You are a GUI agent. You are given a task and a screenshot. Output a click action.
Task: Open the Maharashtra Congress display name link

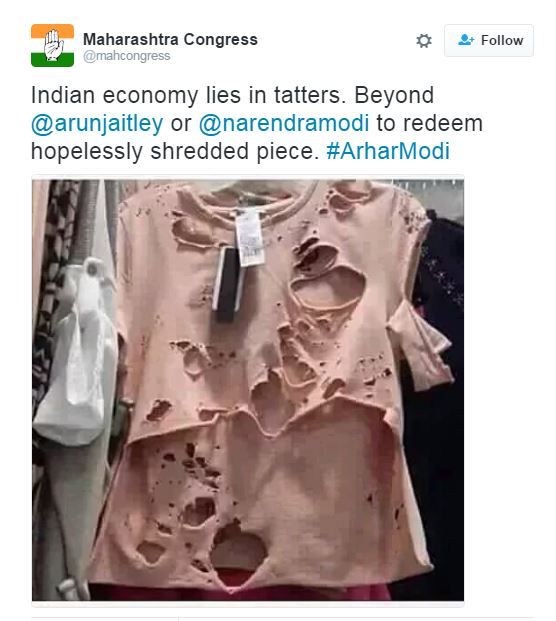[170, 39]
